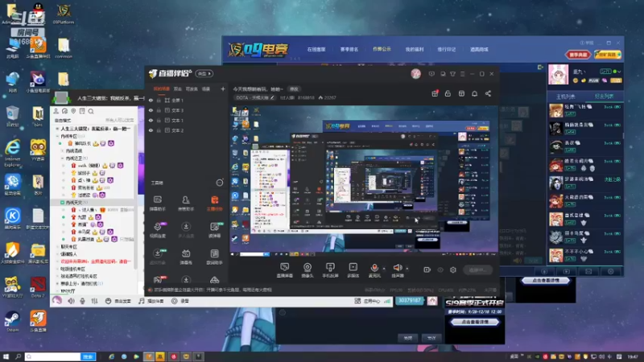Hide the 文本 1 source with its eye
The image size is (644, 362).
click(x=151, y=120)
